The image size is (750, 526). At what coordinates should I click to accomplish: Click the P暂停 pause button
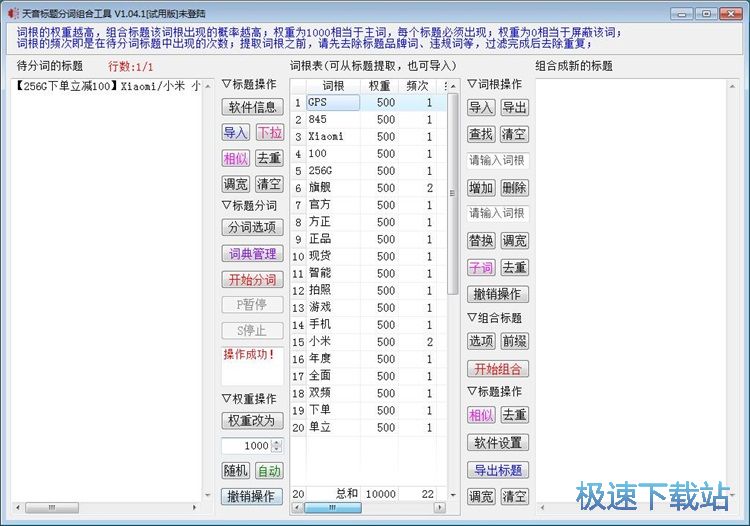point(252,305)
